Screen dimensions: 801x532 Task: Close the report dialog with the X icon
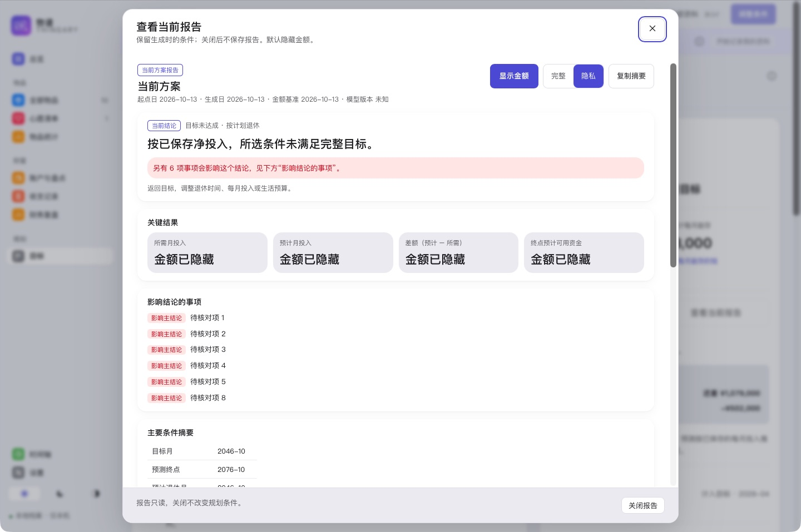click(652, 29)
